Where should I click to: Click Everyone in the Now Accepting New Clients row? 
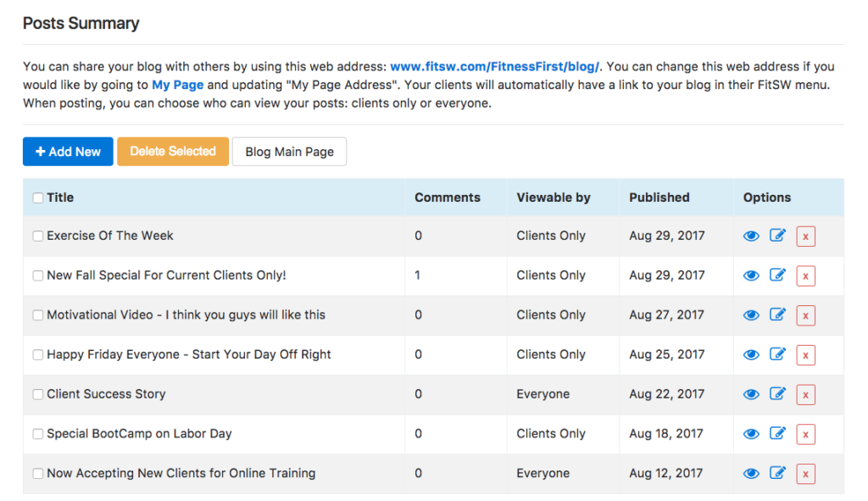(543, 473)
